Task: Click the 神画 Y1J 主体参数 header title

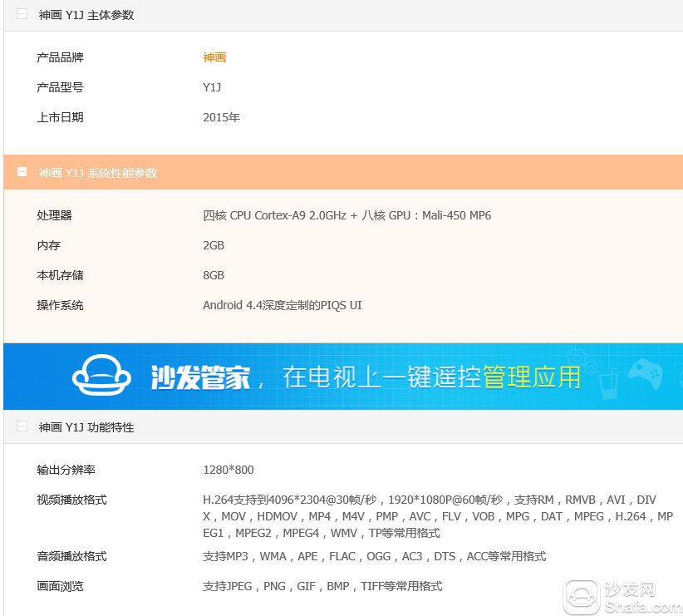Action: pyautogui.click(x=86, y=15)
